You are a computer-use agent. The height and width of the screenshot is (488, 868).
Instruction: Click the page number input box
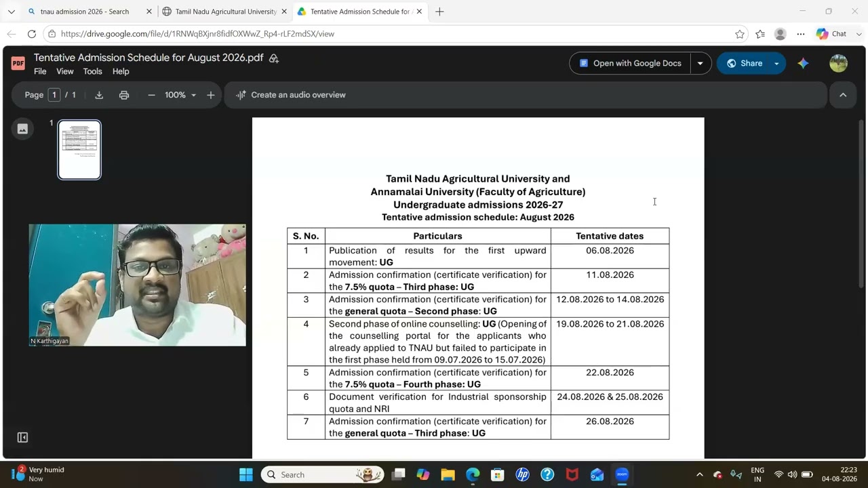pyautogui.click(x=54, y=95)
